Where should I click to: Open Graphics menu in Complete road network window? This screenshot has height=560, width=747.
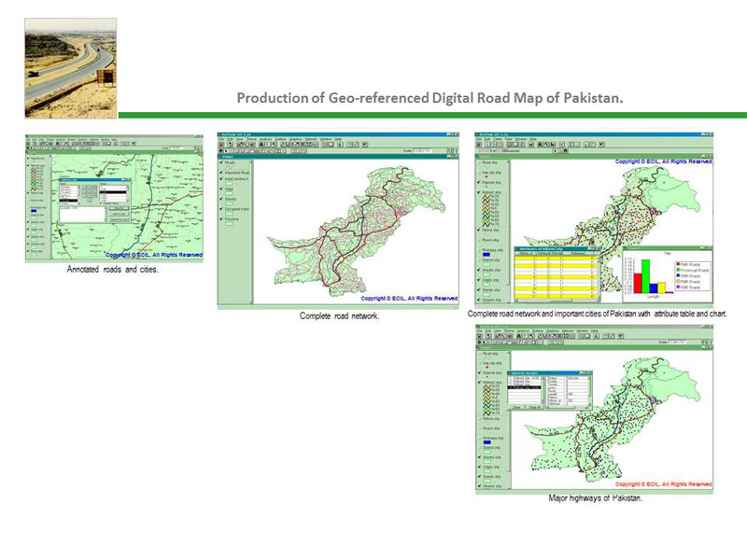(x=295, y=139)
